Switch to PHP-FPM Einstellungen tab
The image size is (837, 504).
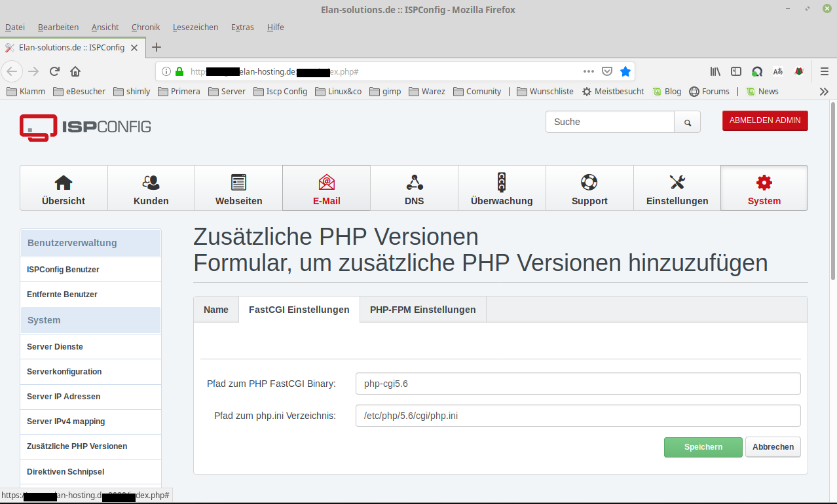tap(423, 310)
